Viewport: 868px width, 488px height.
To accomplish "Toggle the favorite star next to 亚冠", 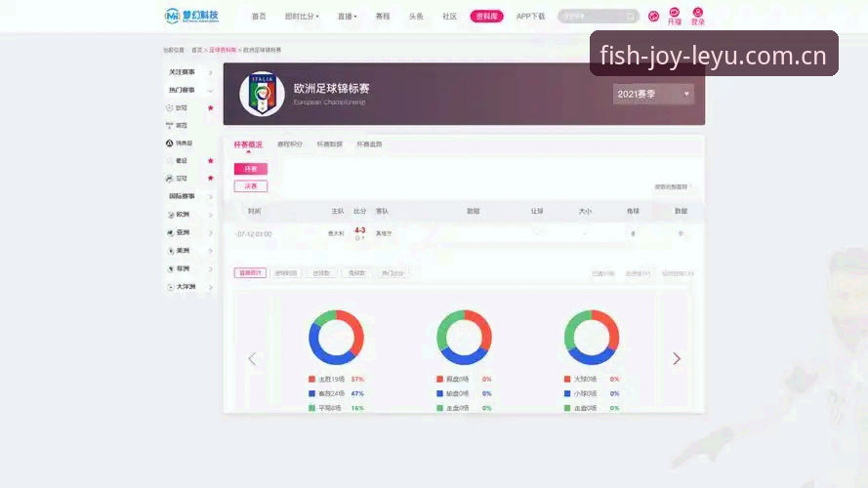I will coord(210,179).
